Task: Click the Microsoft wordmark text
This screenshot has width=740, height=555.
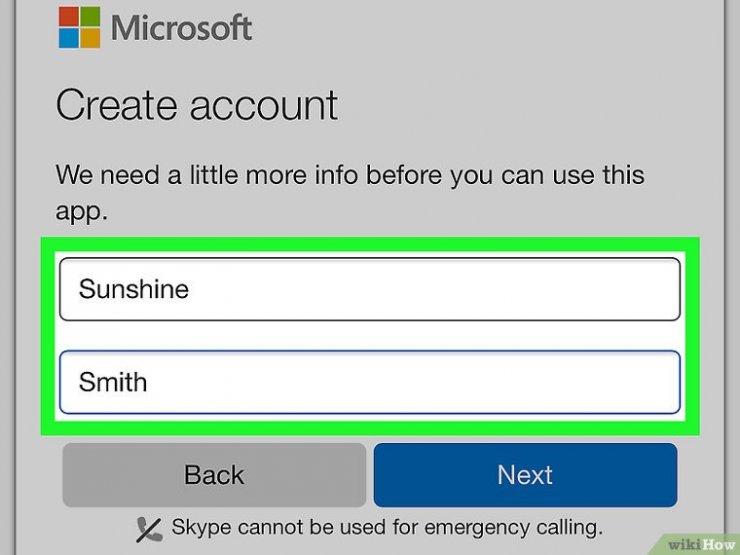Action: click(x=181, y=28)
